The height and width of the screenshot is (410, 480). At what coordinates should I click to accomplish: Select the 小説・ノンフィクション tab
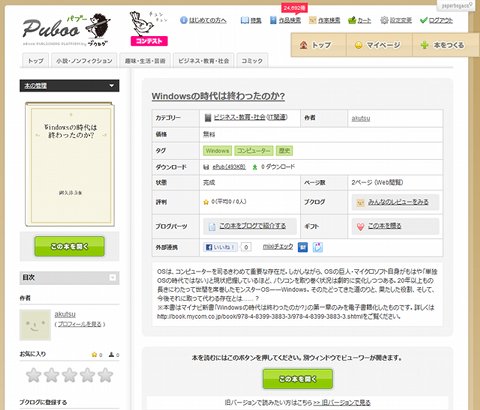[x=84, y=61]
